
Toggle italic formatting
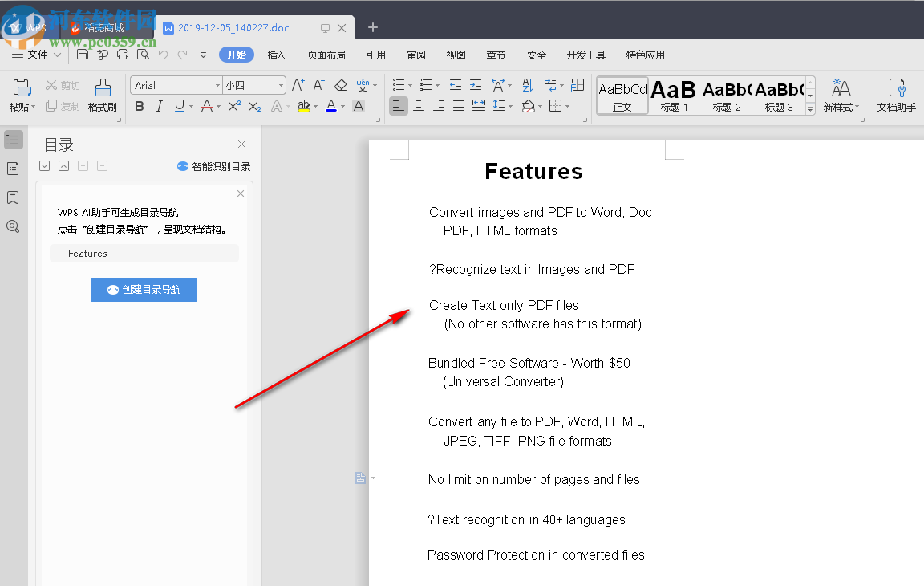click(159, 106)
